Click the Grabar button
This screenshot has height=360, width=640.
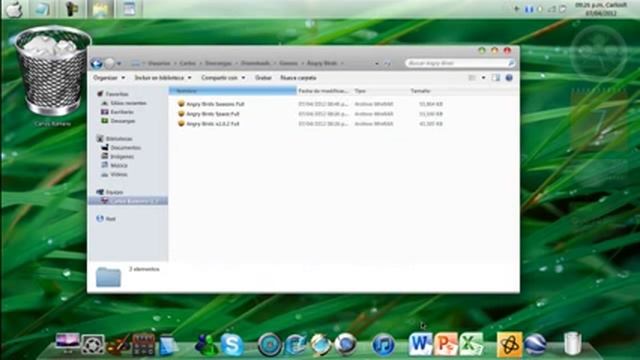263,78
